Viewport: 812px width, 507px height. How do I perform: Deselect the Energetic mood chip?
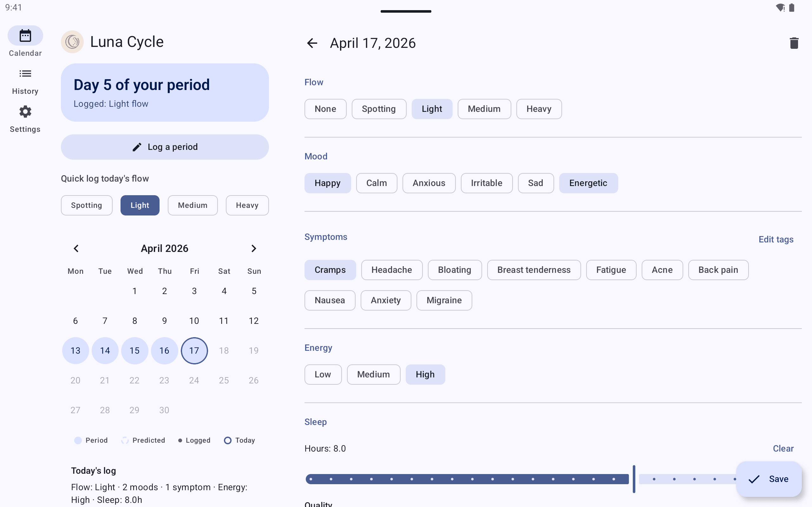(x=588, y=183)
